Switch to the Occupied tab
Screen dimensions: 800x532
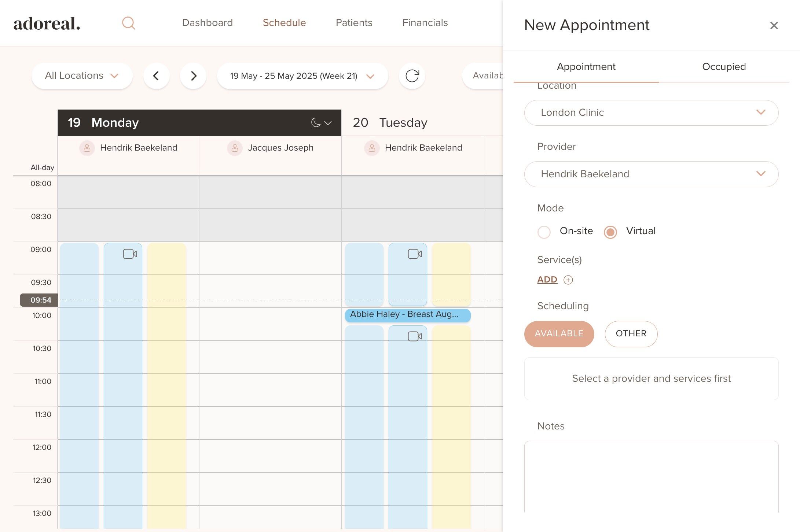pyautogui.click(x=724, y=67)
